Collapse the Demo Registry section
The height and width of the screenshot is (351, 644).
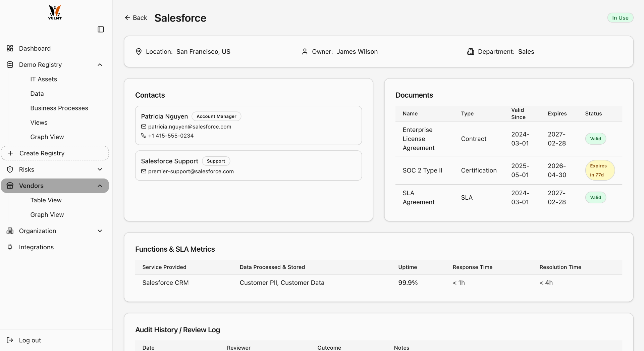point(100,64)
